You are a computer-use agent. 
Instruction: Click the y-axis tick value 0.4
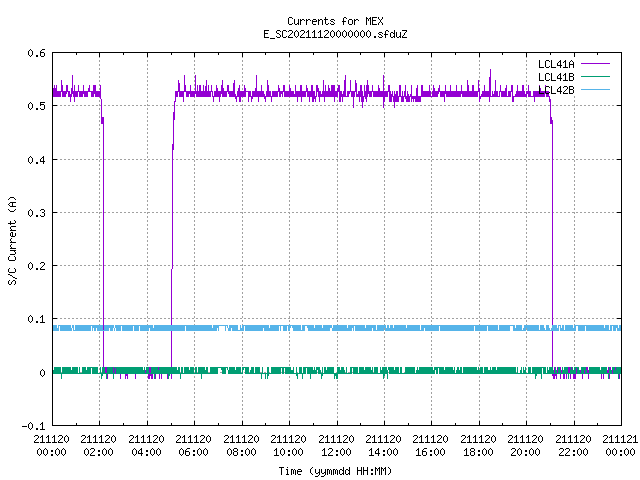point(36,160)
